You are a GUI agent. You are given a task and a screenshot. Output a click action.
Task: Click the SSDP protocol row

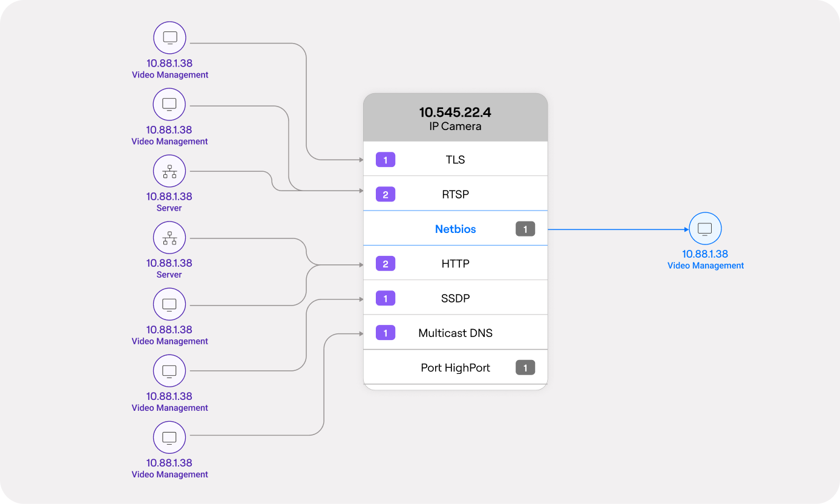tap(455, 298)
